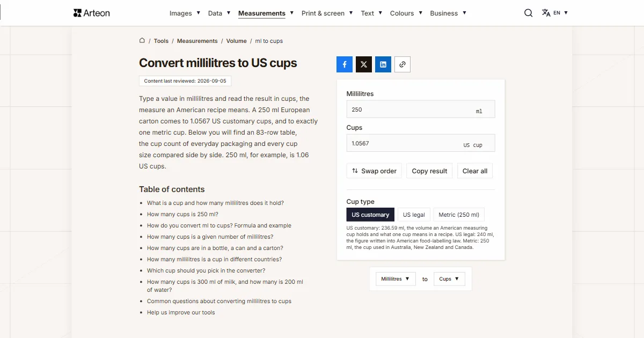This screenshot has width=644, height=338.
Task: Expand the Text menu
Action: pos(371,13)
